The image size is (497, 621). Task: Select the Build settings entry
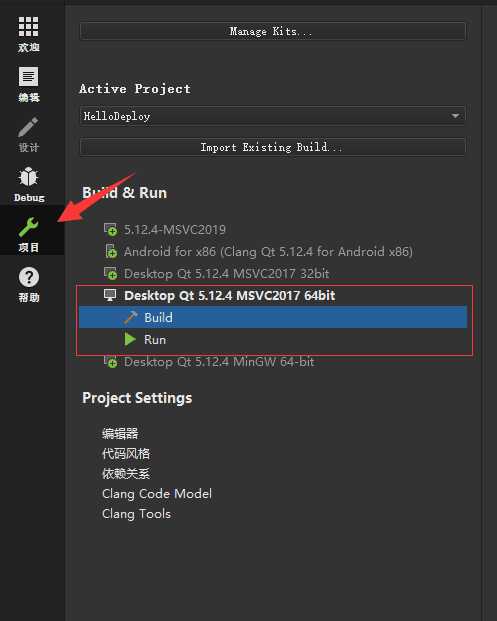tap(273, 317)
